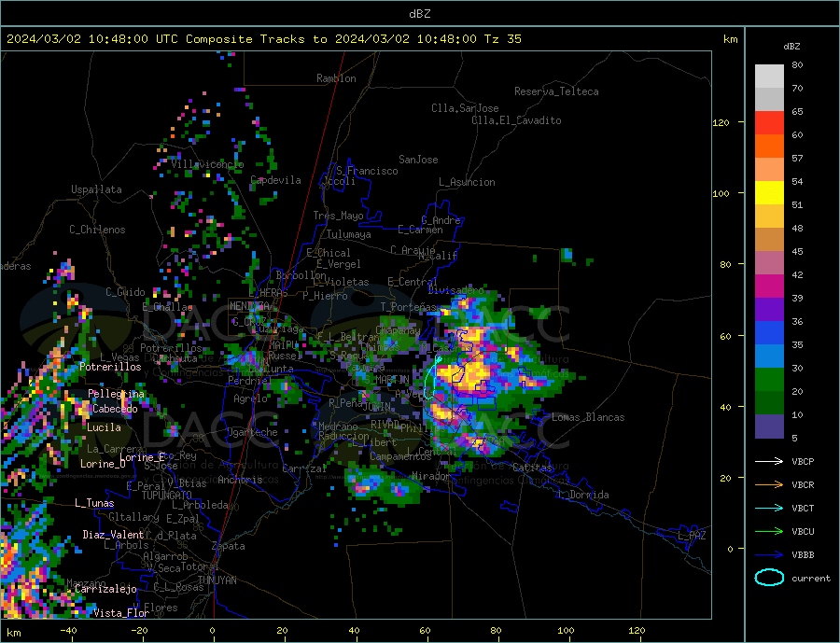Pick the 5 dBZ dark purple swatch
840x643 pixels.
point(769,426)
